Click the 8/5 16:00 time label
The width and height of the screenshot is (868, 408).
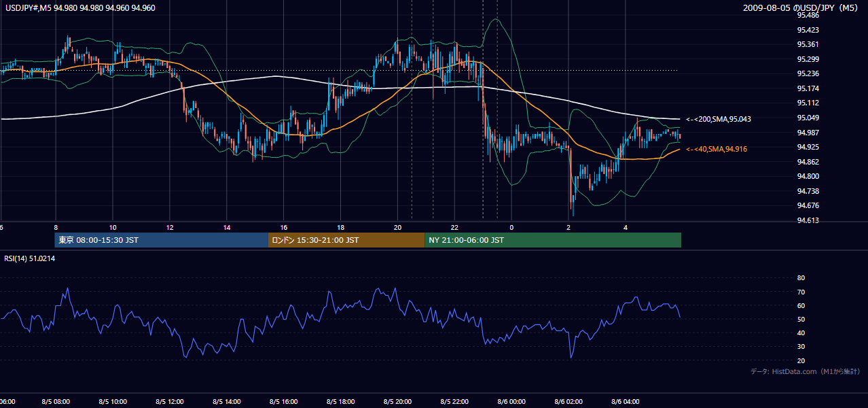[x=284, y=402]
